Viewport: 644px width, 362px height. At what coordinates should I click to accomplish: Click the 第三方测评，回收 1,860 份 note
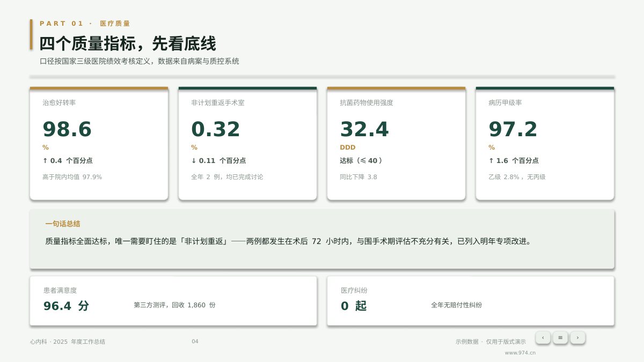coord(175,305)
